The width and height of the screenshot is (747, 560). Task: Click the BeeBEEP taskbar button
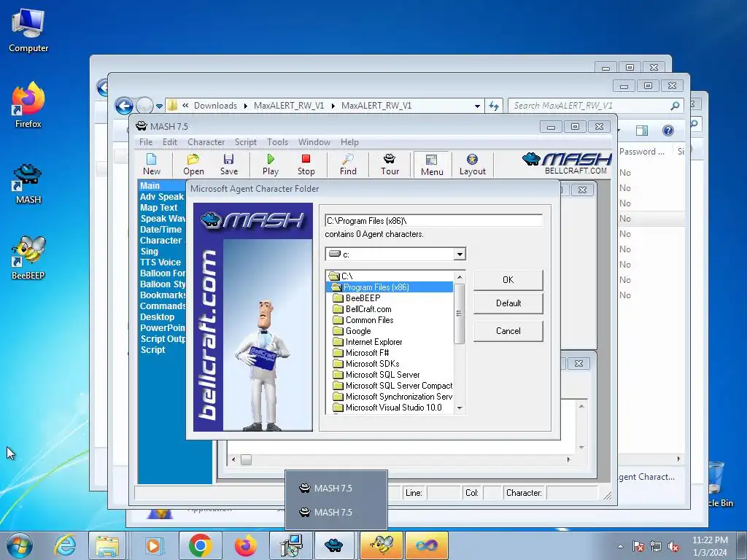[x=381, y=545]
